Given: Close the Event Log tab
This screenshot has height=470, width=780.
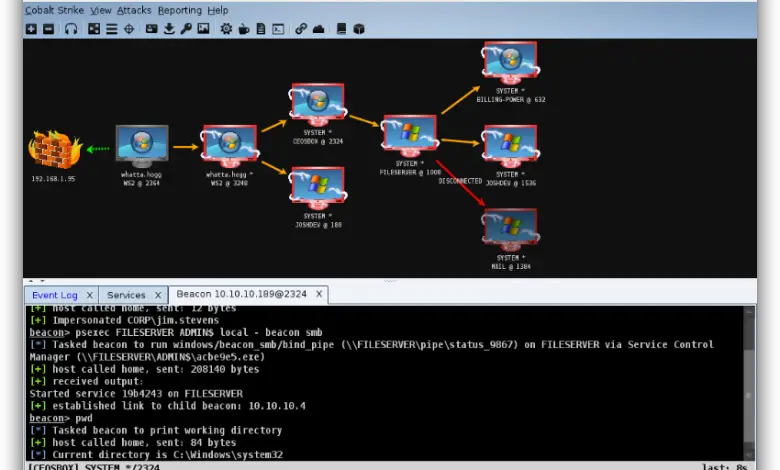Looking at the screenshot, I should pos(90,295).
